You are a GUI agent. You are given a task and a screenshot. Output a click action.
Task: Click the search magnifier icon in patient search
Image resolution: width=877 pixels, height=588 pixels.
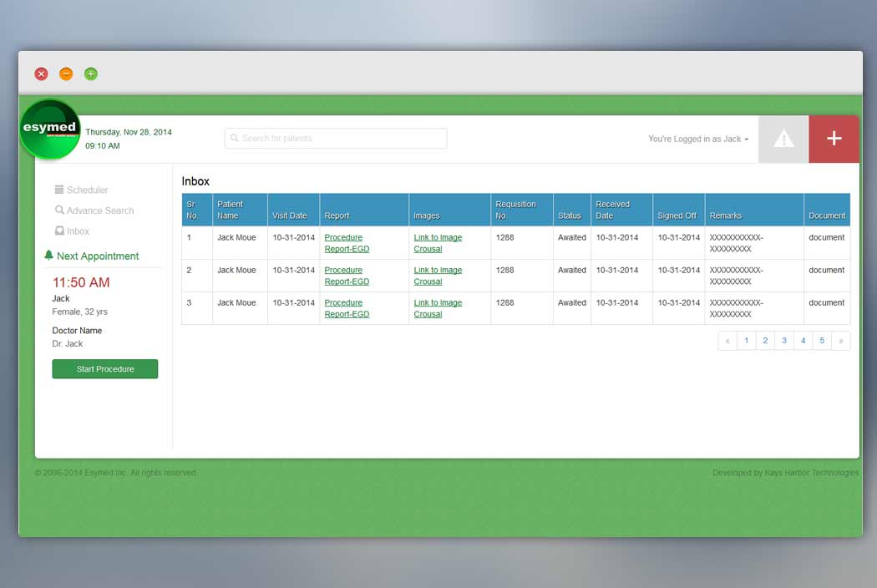coord(235,138)
